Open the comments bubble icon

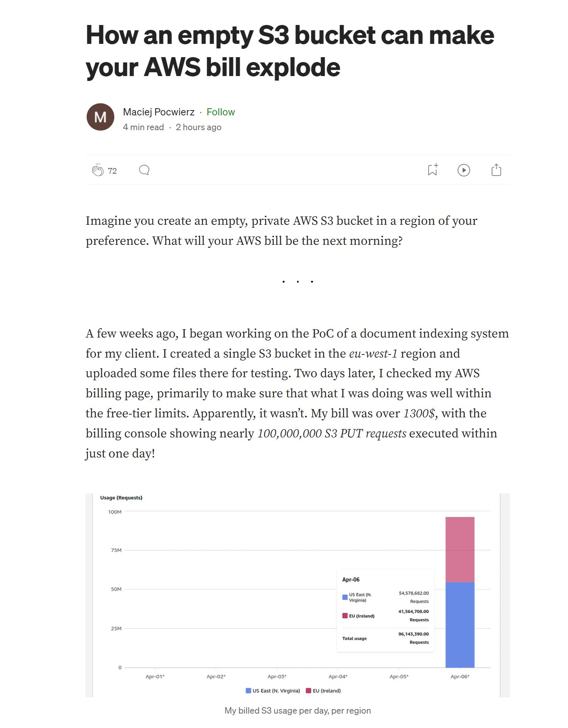pyautogui.click(x=144, y=170)
